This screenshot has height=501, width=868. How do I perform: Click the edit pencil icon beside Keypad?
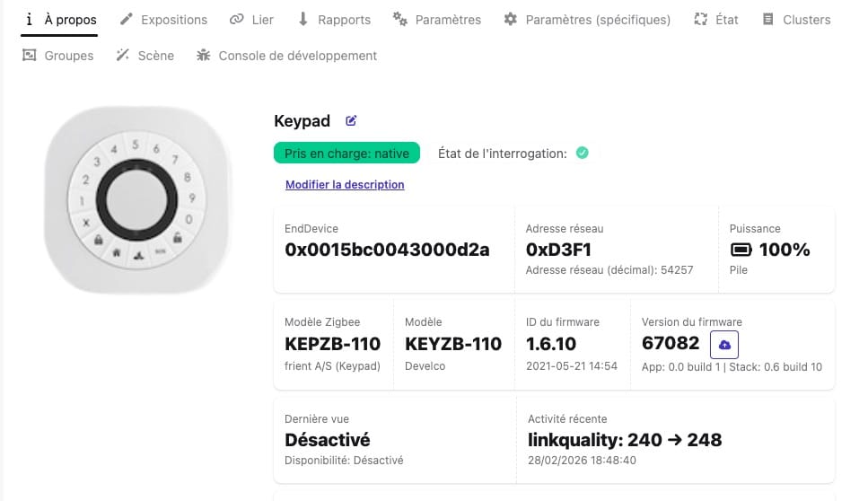click(351, 121)
